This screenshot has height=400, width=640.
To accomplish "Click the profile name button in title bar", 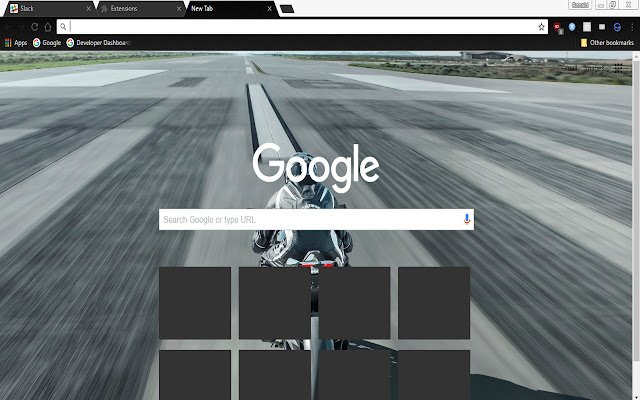I will [x=580, y=5].
